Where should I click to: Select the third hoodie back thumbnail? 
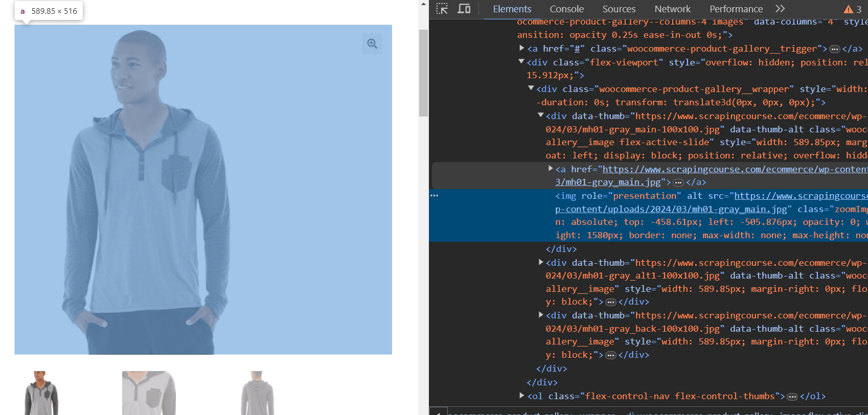pyautogui.click(x=257, y=393)
